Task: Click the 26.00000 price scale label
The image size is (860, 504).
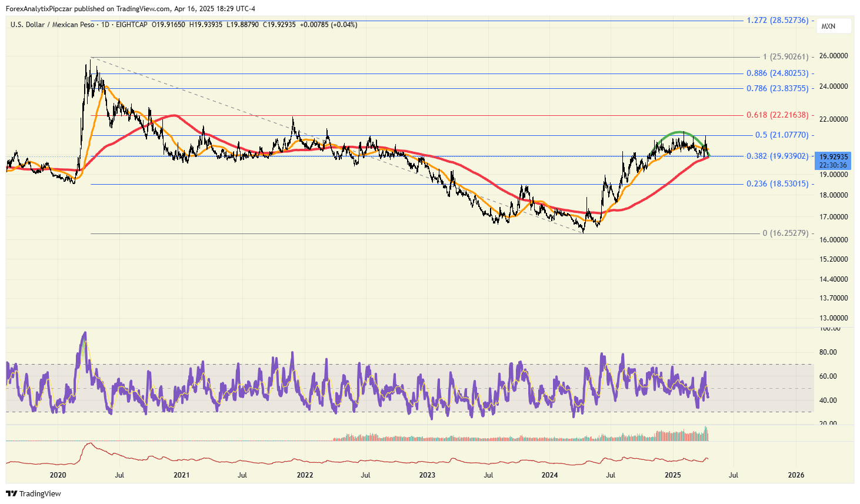Action: (834, 56)
